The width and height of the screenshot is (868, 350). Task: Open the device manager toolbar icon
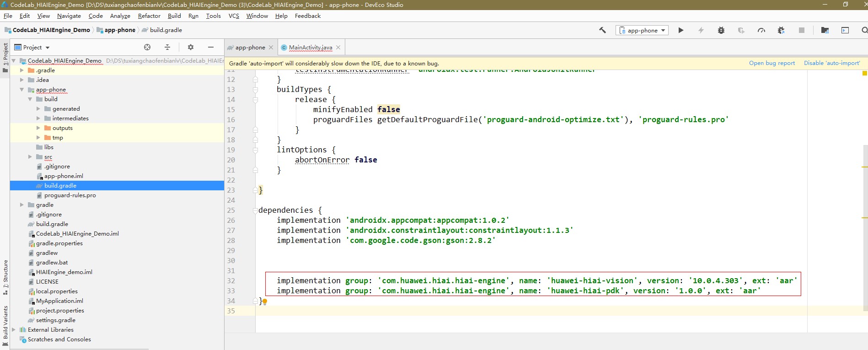(845, 30)
